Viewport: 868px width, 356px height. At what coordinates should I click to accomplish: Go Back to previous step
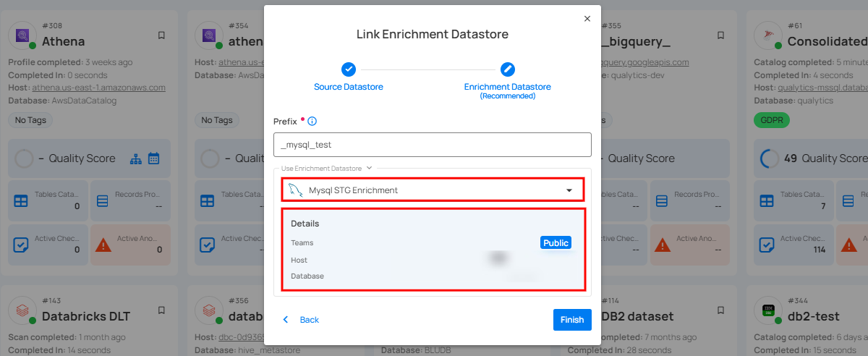301,320
